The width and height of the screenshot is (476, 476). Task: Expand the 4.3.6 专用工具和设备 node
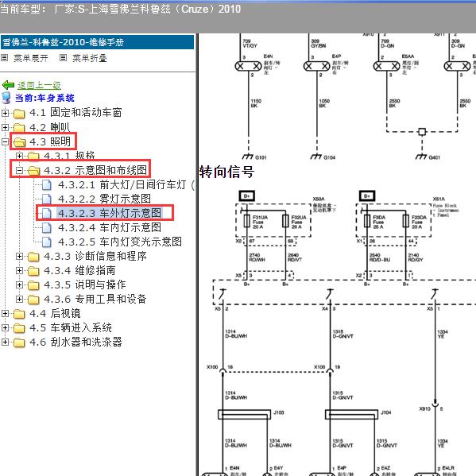[x=19, y=299]
